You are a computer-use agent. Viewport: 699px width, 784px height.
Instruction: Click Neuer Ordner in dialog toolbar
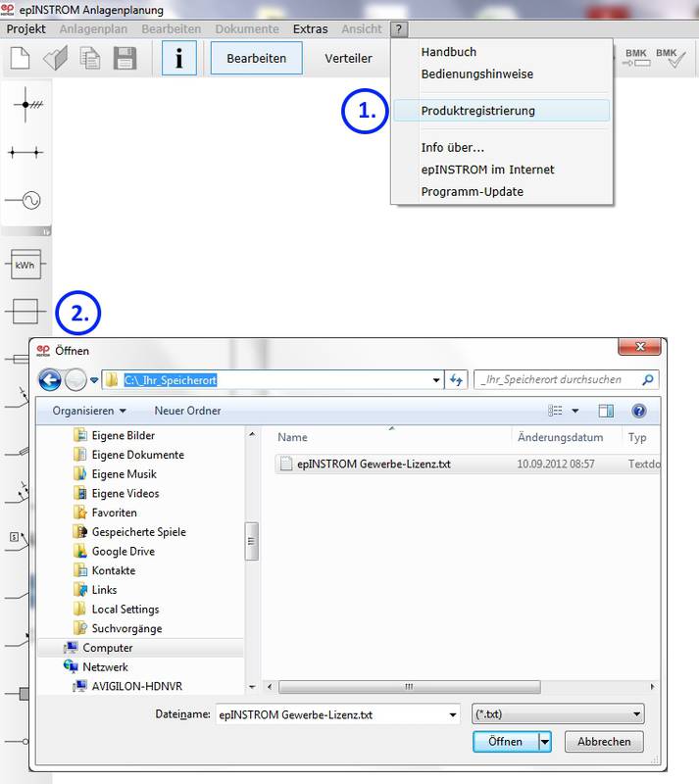[x=187, y=411]
